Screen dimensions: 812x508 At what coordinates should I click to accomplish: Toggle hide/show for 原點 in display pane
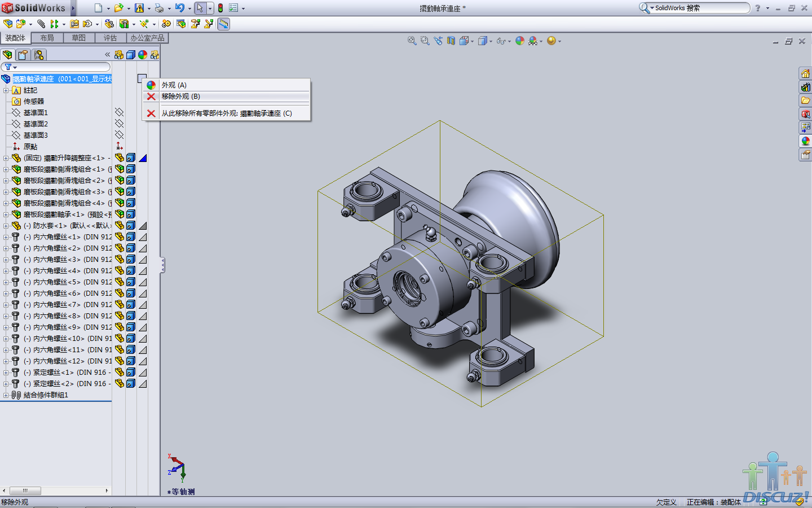click(119, 146)
